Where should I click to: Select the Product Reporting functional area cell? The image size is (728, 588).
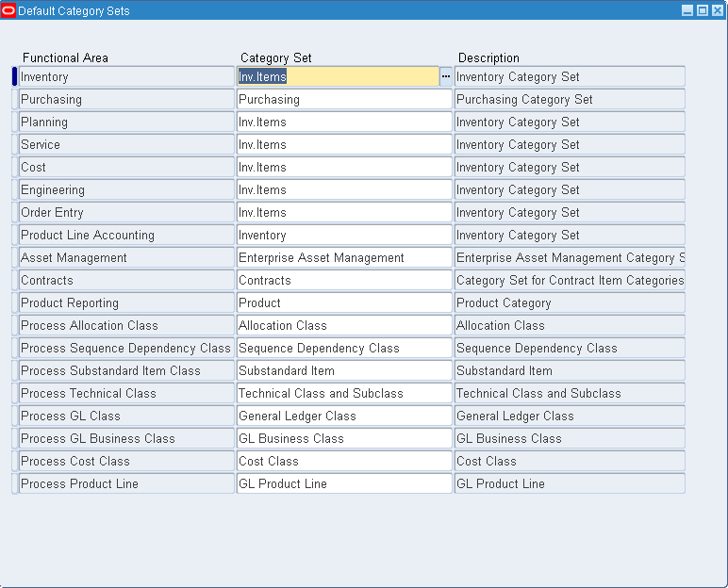126,303
